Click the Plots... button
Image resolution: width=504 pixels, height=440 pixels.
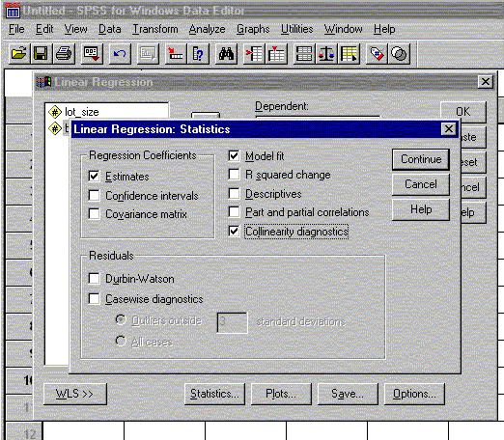coord(281,394)
